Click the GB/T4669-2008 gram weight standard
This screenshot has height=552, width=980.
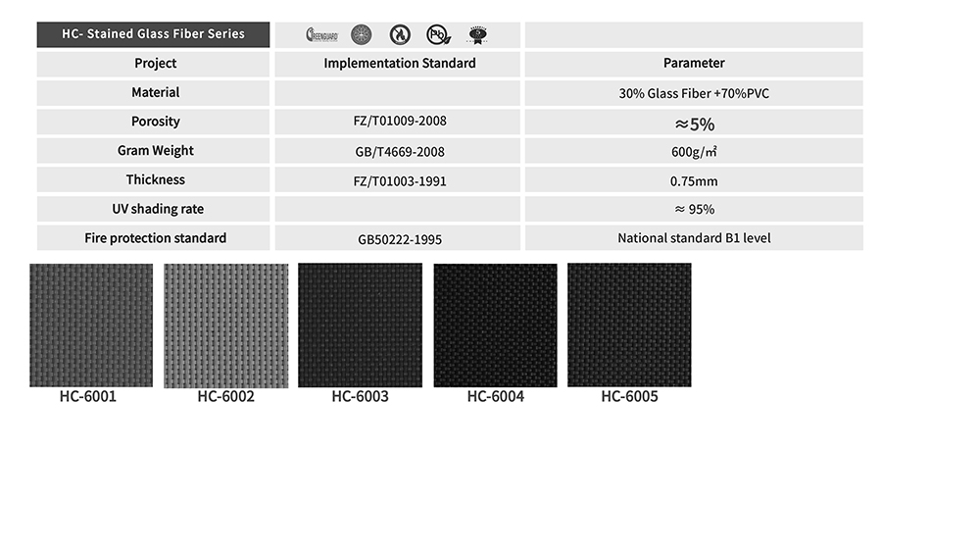click(399, 152)
